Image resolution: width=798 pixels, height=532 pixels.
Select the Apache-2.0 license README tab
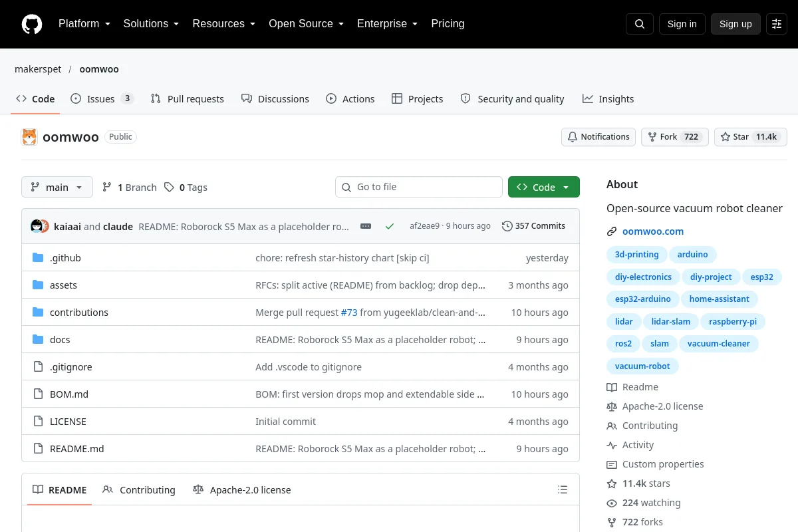pyautogui.click(x=242, y=490)
